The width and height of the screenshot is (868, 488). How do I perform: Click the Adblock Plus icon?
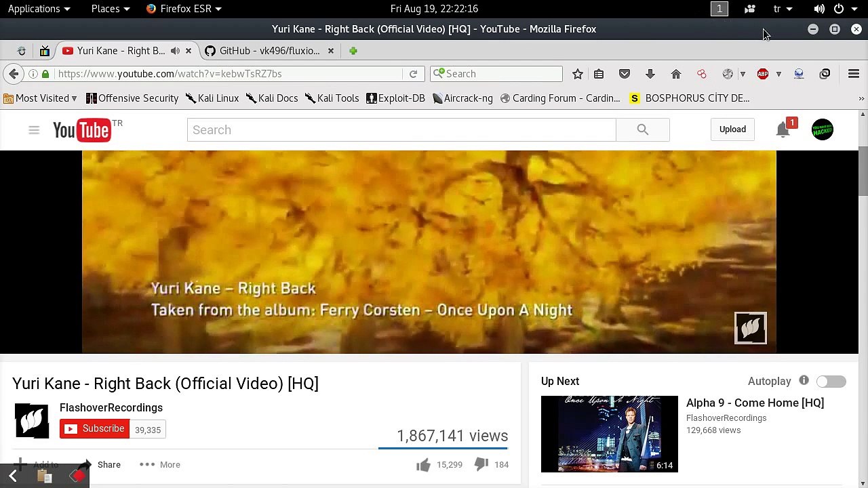click(x=763, y=74)
